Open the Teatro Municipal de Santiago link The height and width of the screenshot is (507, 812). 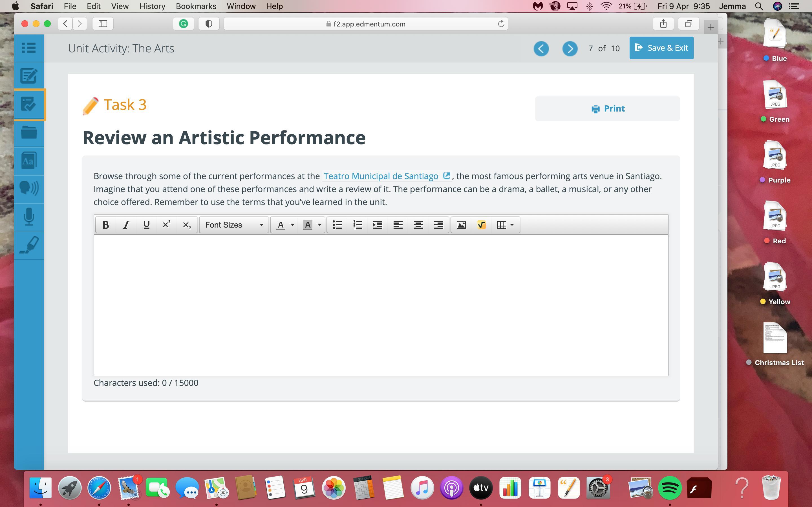381,176
